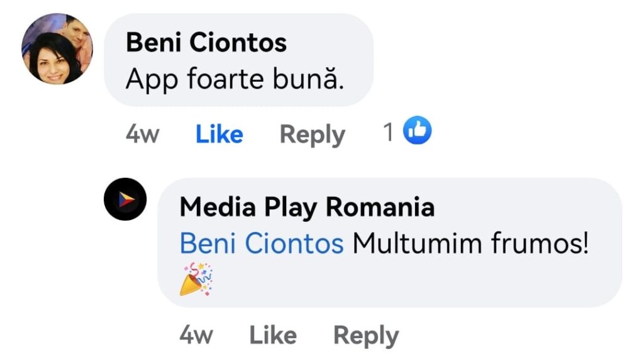The height and width of the screenshot is (362, 644).
Task: Open the Media Play Romania logo avatar
Action: (125, 199)
